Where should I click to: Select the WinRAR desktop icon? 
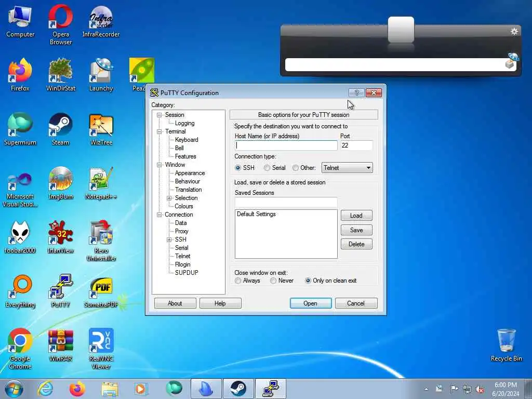coord(60,345)
